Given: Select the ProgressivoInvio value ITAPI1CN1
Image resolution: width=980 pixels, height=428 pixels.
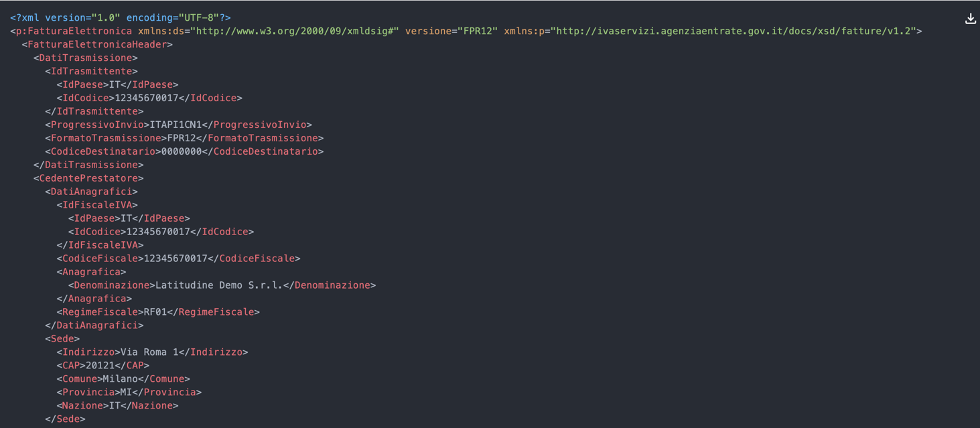Looking at the screenshot, I should (x=173, y=125).
